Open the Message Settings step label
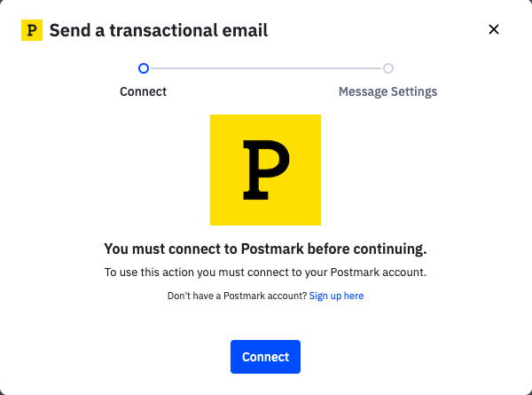 point(387,91)
